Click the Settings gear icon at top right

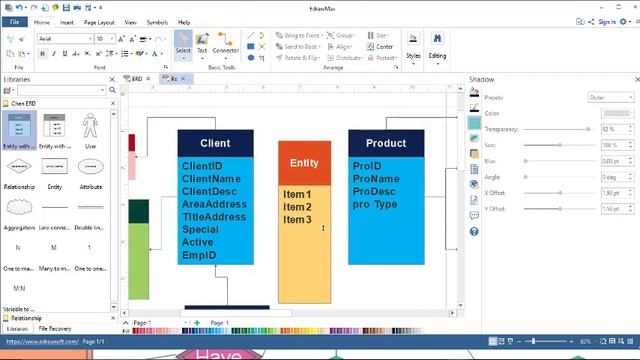click(623, 22)
